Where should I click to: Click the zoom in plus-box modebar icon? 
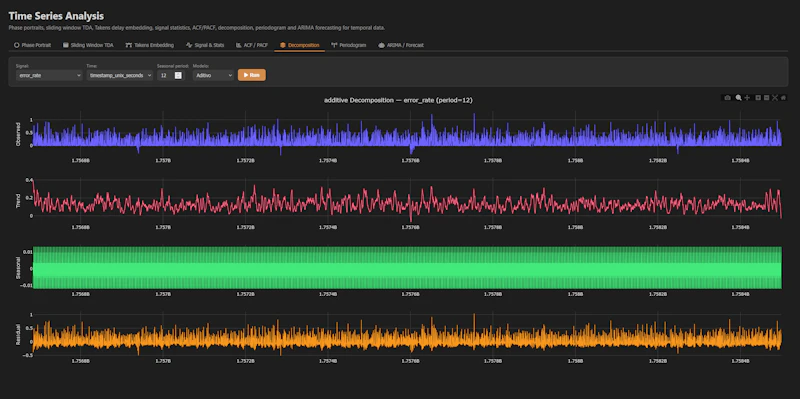(x=758, y=97)
